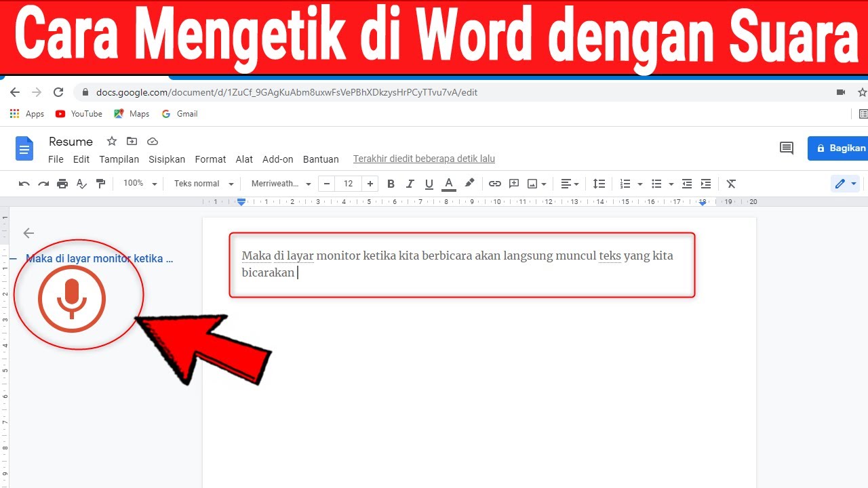Toggle italic formatting
The image size is (868, 488).
tap(410, 184)
